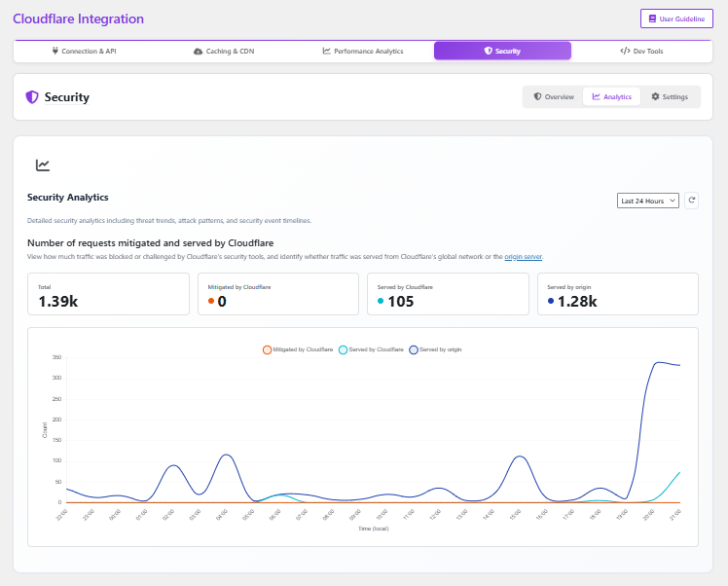The width and height of the screenshot is (728, 586).
Task: Click the cloud icon on Caching & CDN
Action: click(x=199, y=51)
